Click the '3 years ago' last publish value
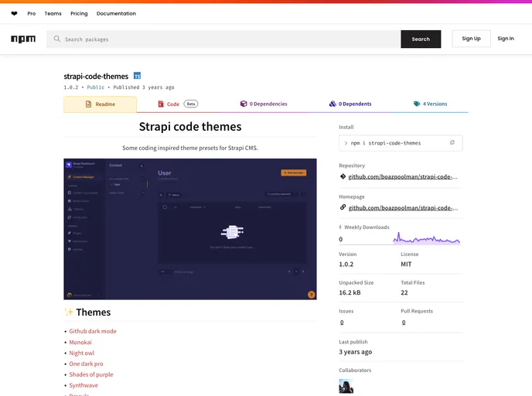The width and height of the screenshot is (532, 396). [355, 352]
